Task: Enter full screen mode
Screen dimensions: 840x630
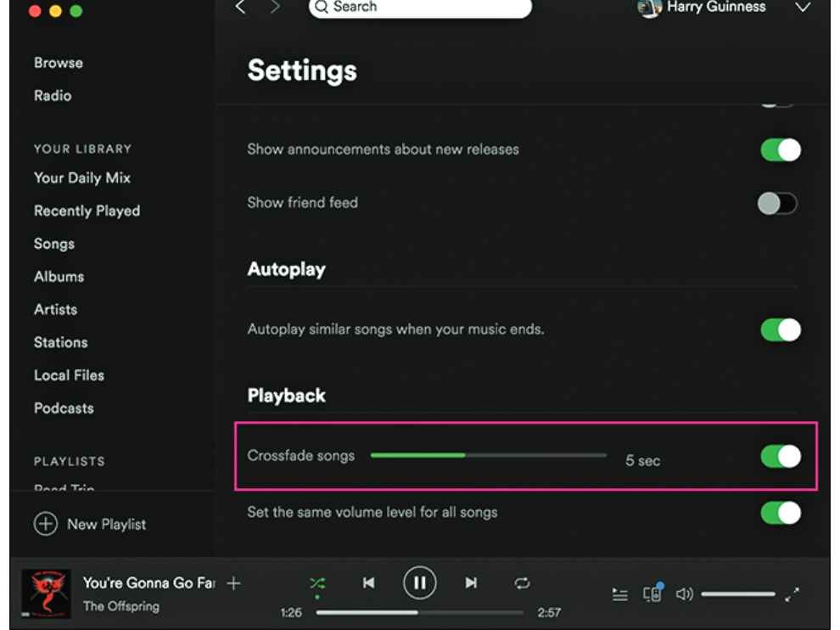Action: pyautogui.click(x=792, y=594)
